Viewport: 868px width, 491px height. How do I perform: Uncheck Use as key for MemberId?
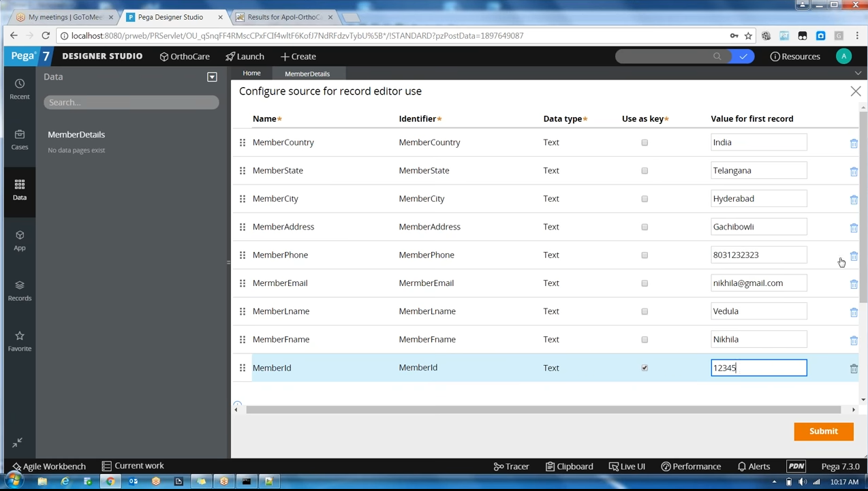(644, 368)
